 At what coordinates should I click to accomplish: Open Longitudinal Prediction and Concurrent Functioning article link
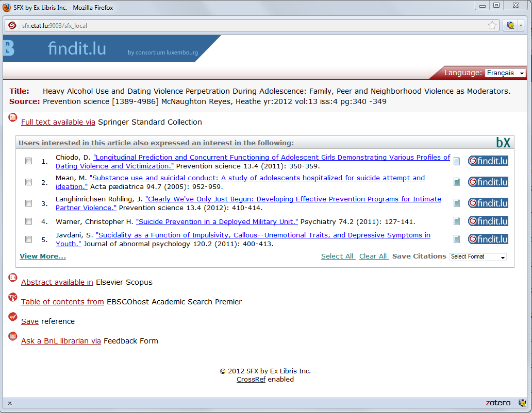253,162
